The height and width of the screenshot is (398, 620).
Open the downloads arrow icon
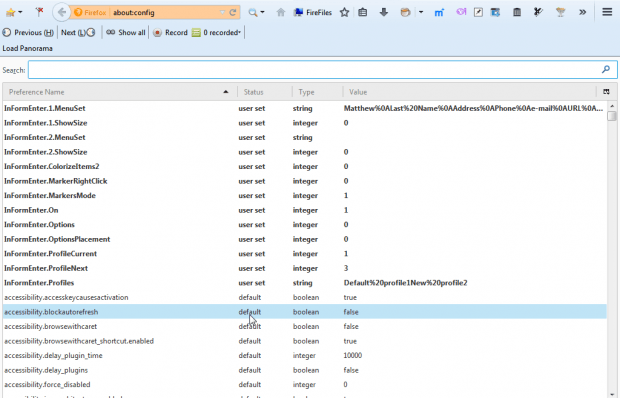[x=384, y=13]
